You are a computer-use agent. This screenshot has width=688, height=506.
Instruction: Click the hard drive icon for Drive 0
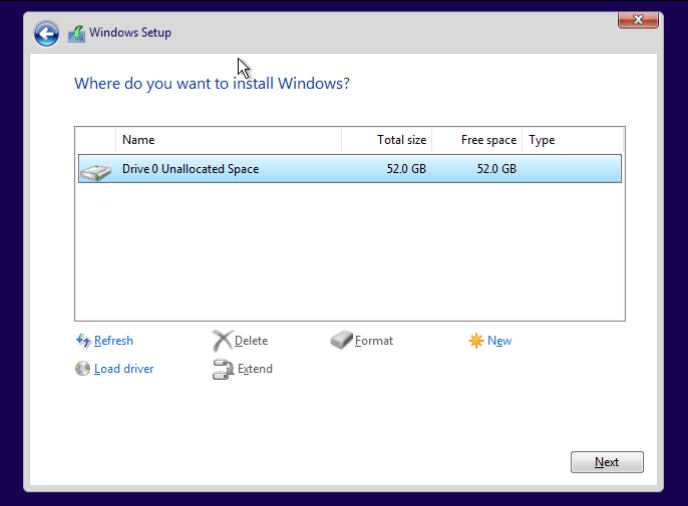pyautogui.click(x=96, y=171)
